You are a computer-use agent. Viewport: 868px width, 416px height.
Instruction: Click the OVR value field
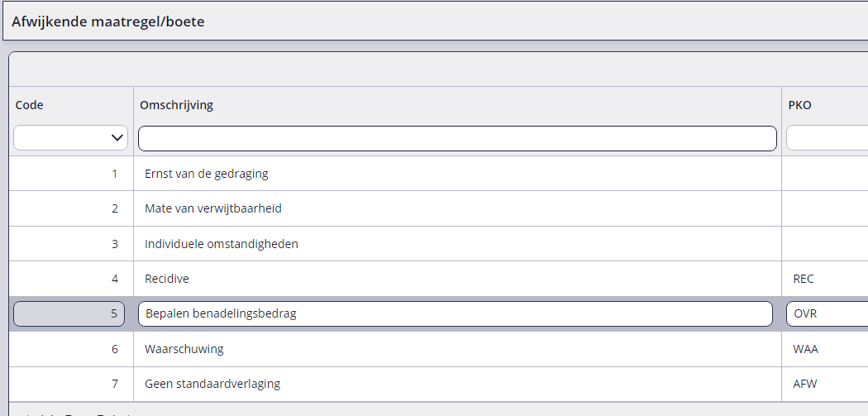tap(827, 314)
